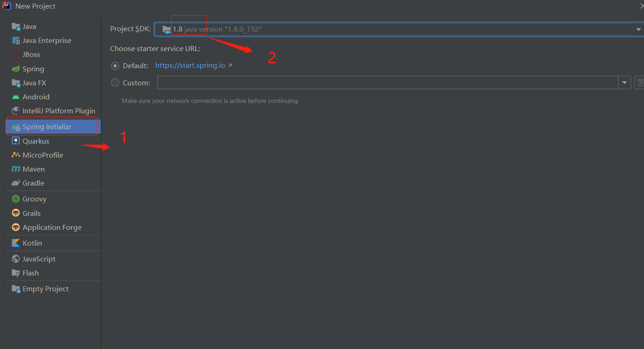
Task: Click the SDK folder icon in Project SDK field
Action: click(167, 29)
